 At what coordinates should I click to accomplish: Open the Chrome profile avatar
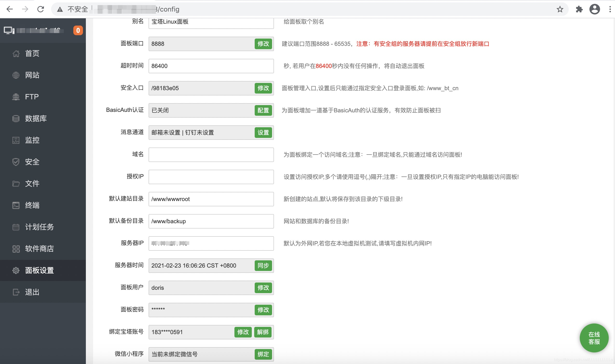click(594, 9)
